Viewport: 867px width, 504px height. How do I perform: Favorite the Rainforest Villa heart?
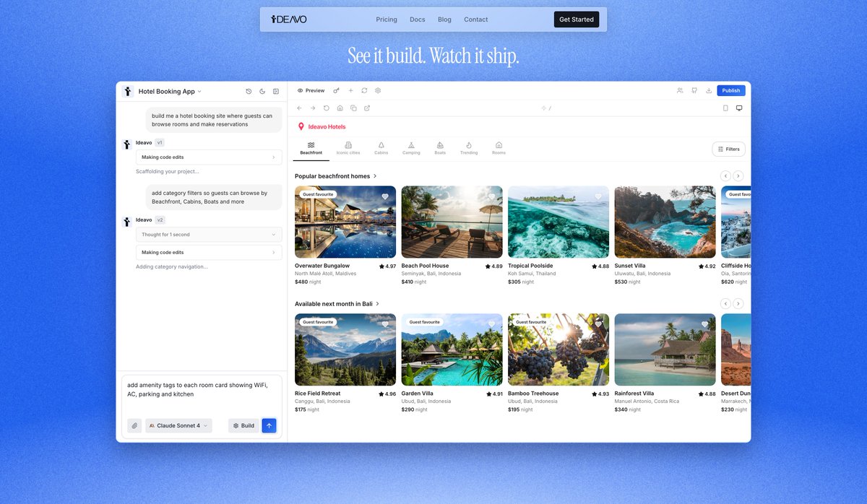pos(704,324)
